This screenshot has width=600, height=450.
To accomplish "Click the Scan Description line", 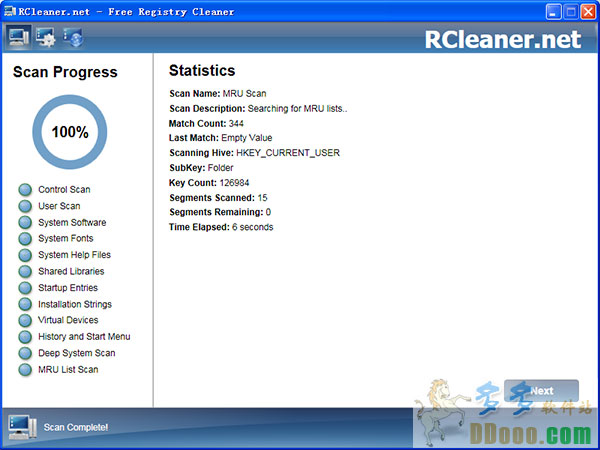I will (258, 109).
